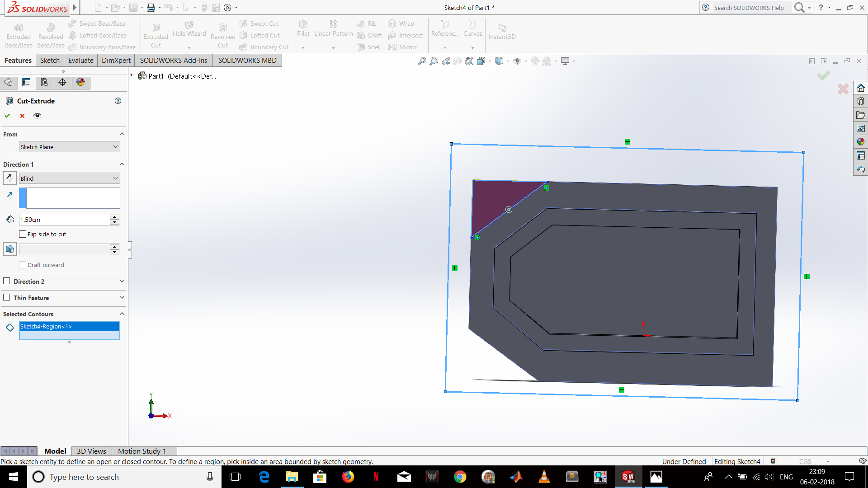Confirm sketch with corner green checkmark
The height and width of the screenshot is (488, 868).
pos(824,75)
